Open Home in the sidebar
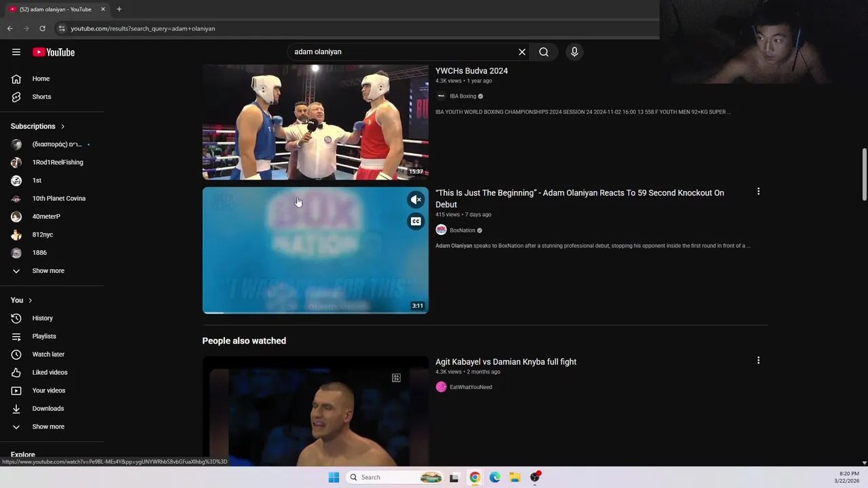The height and width of the screenshot is (488, 868). [x=52, y=79]
